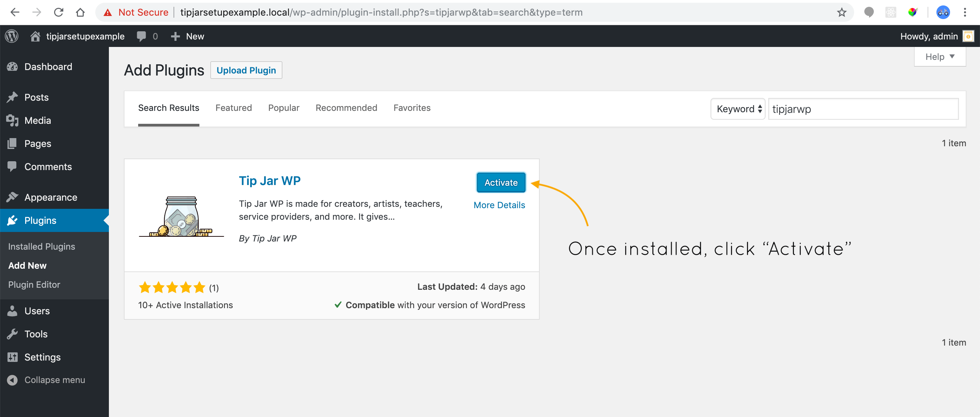
Task: Click the browser Back arrow
Action: [15, 12]
